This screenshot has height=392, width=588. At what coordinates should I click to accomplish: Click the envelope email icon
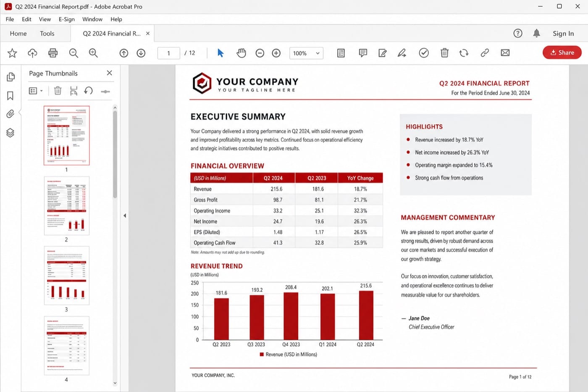pos(505,53)
